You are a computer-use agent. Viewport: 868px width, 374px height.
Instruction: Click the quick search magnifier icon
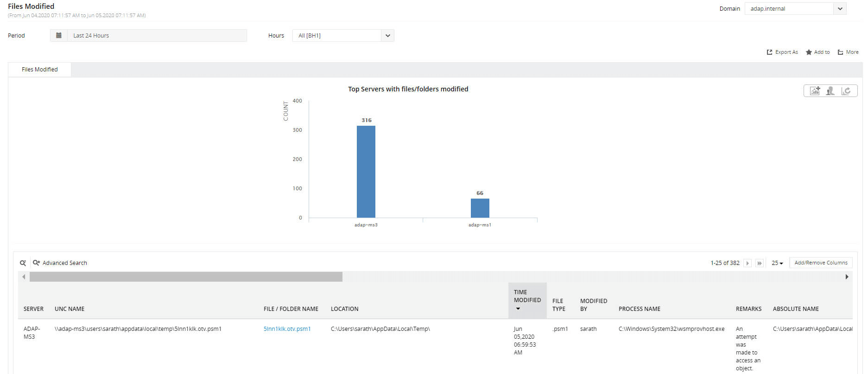click(x=23, y=263)
